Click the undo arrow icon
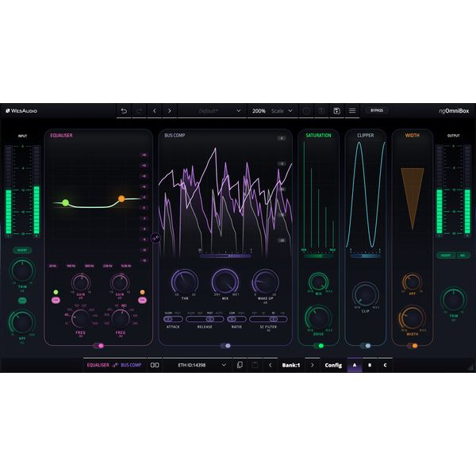This screenshot has width=476, height=476. (124, 111)
